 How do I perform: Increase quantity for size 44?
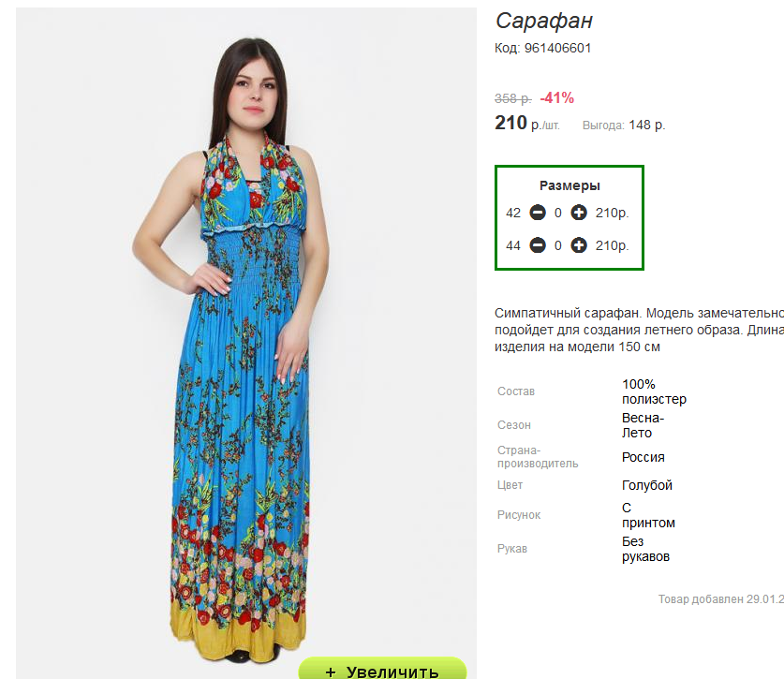(579, 245)
